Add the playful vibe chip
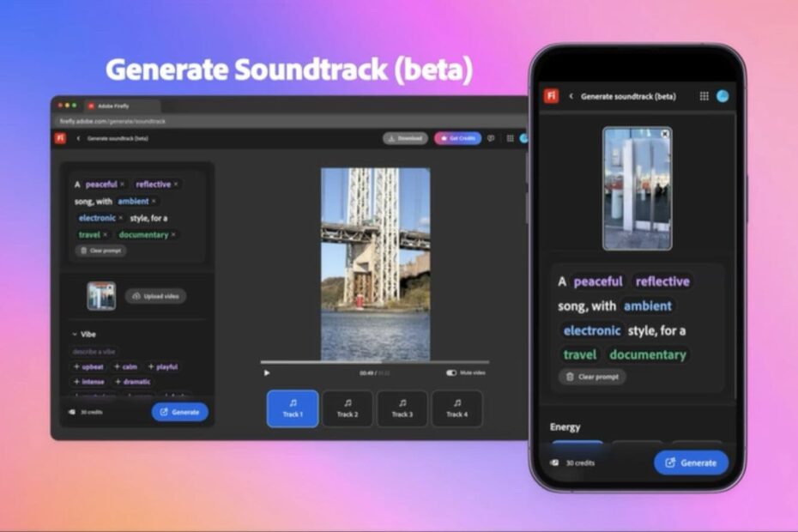The width and height of the screenshot is (798, 532). point(163,366)
